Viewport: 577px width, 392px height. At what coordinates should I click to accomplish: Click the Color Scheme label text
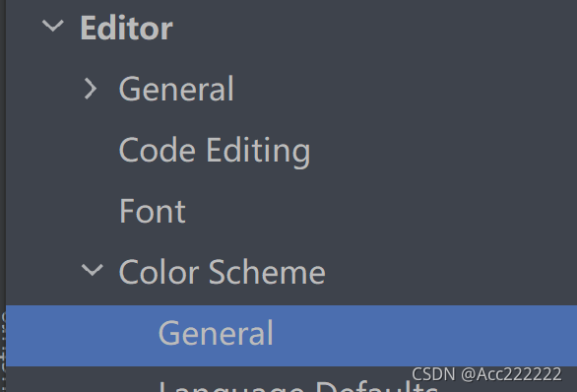(x=223, y=272)
